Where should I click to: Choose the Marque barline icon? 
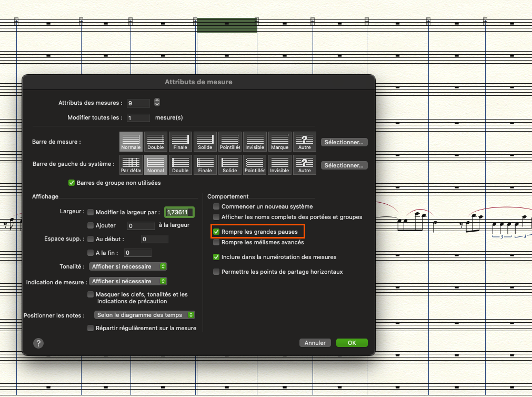[279, 141]
